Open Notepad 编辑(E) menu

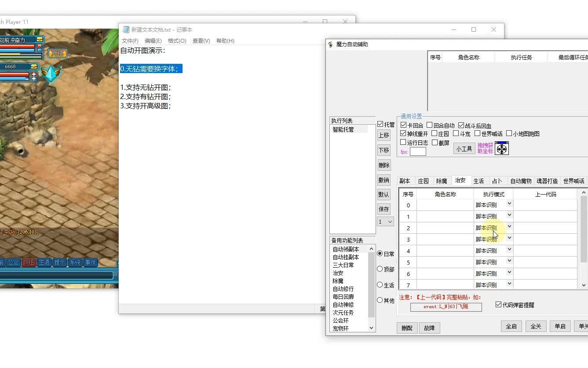point(153,40)
